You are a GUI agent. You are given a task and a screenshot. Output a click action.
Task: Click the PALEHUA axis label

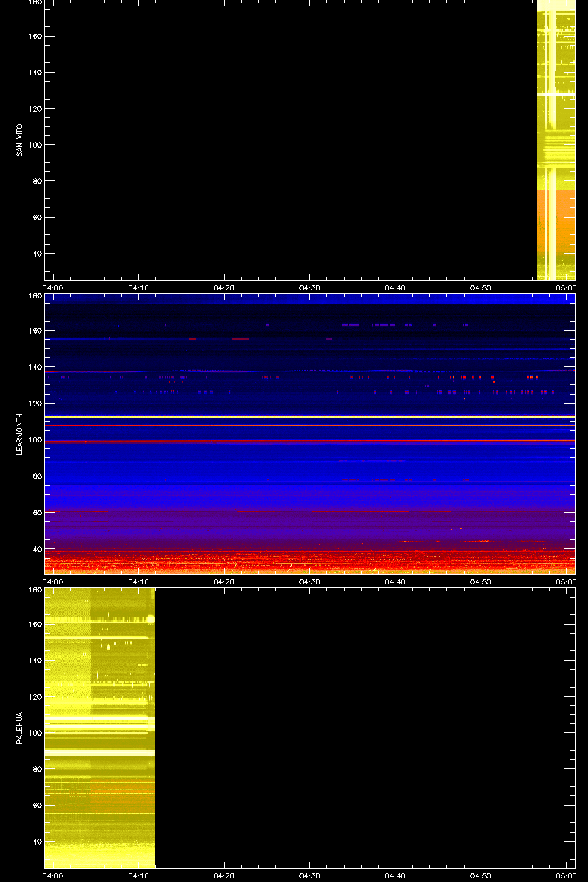(x=19, y=728)
